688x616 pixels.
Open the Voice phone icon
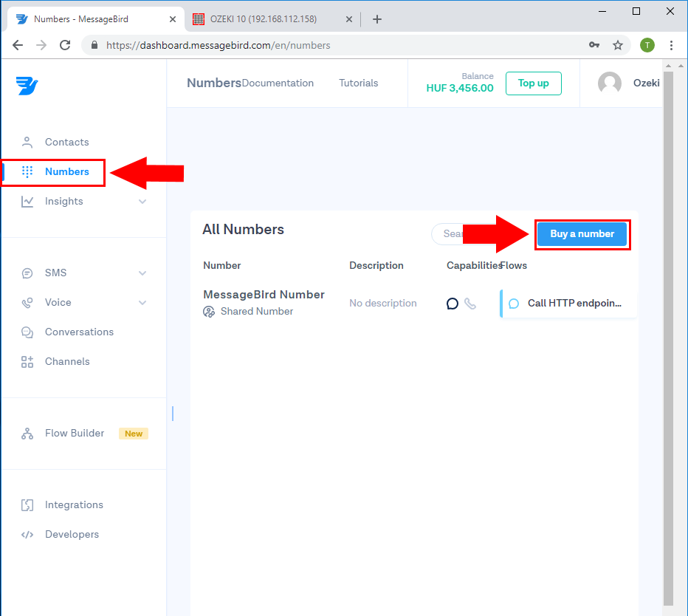coord(27,303)
